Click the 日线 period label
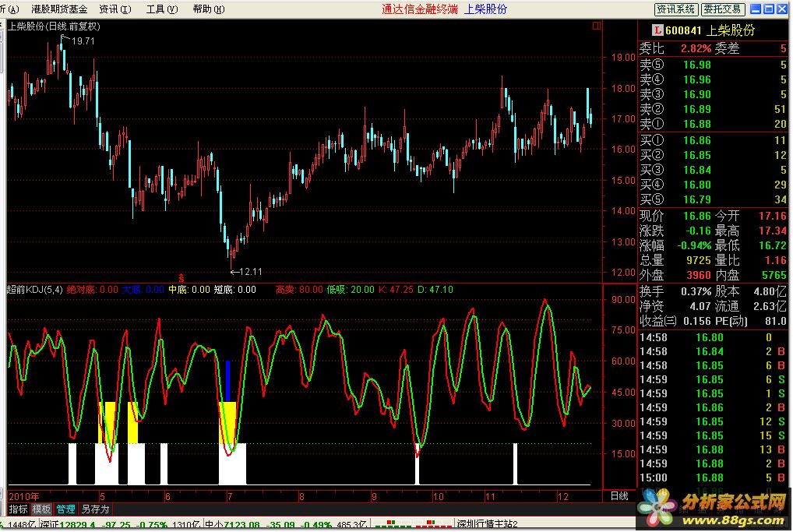The image size is (793, 532). click(619, 496)
